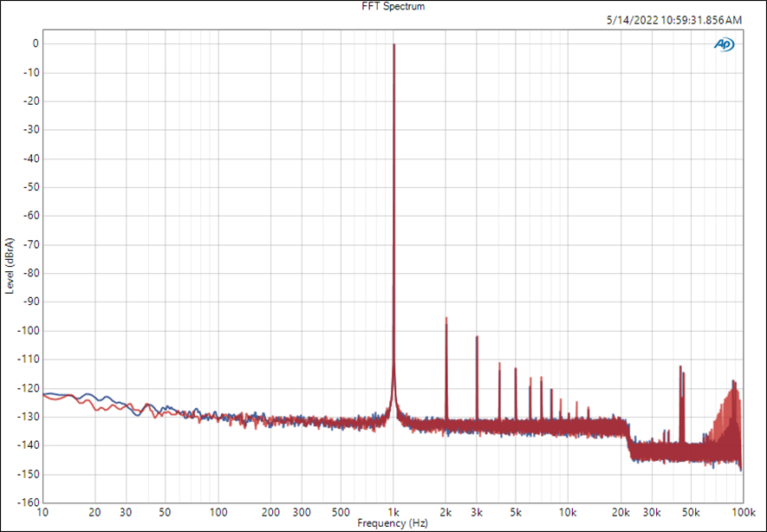Click the tip of the 1 kHz fundamental peak
The width and height of the screenshot is (767, 532).
(x=393, y=44)
